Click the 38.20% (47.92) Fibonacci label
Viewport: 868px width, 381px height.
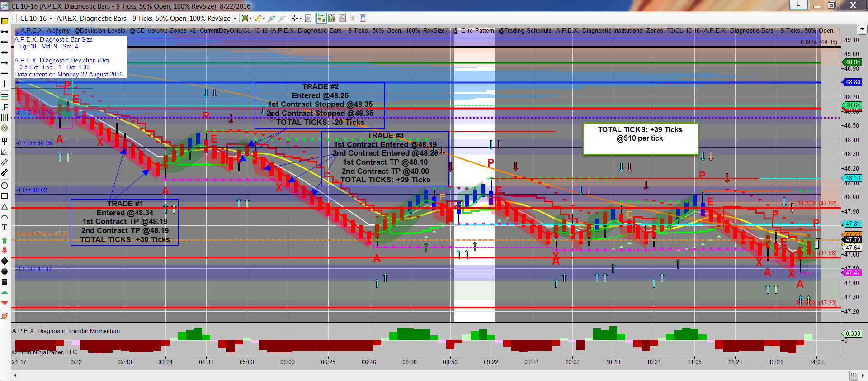click(816, 203)
